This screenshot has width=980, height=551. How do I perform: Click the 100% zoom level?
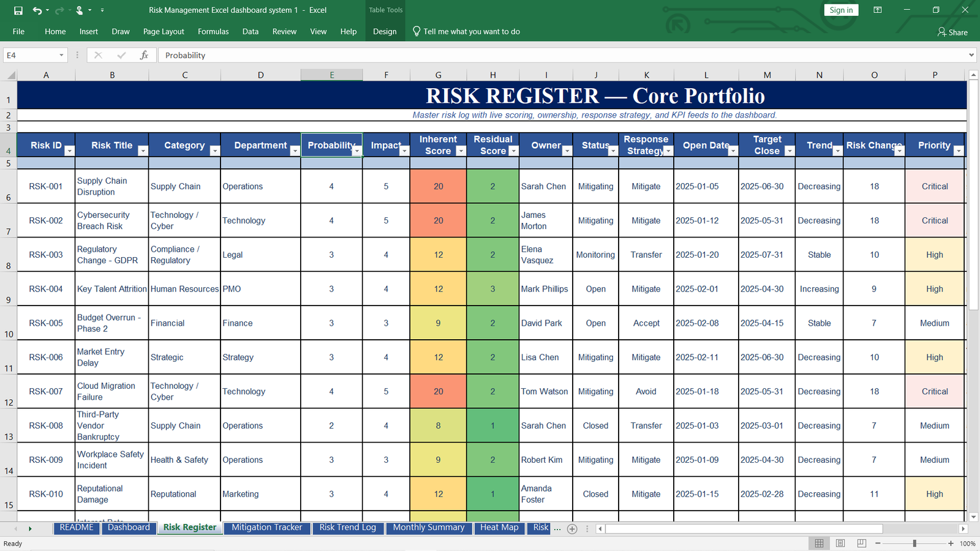pos(968,544)
